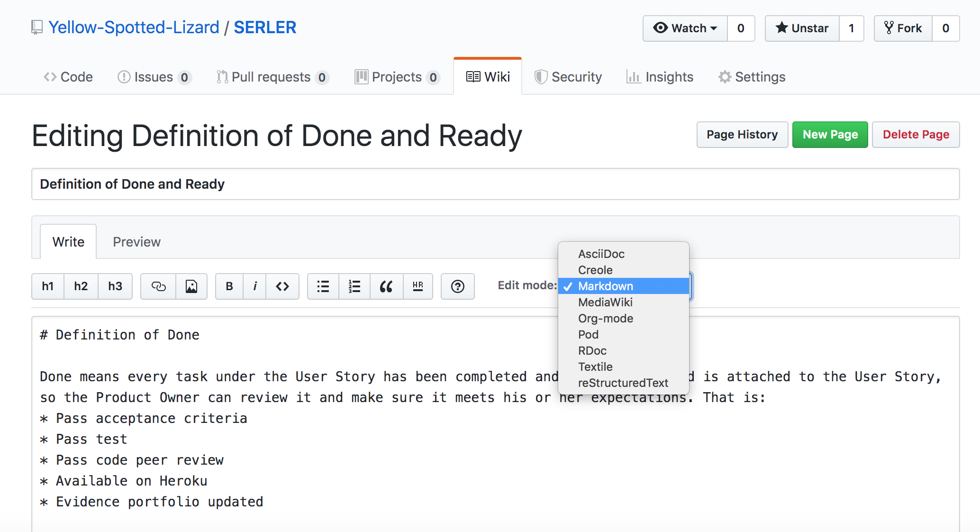Switch to the Write tab
Image resolution: width=980 pixels, height=532 pixels.
click(68, 242)
